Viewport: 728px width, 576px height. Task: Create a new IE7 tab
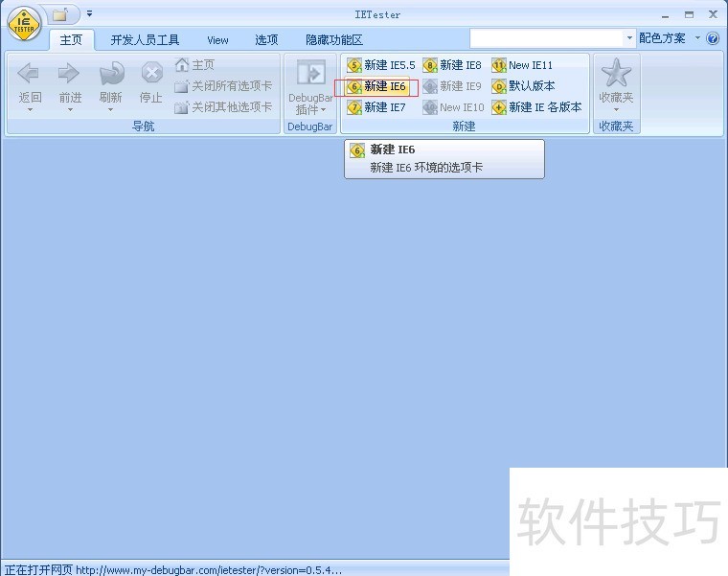(376, 107)
